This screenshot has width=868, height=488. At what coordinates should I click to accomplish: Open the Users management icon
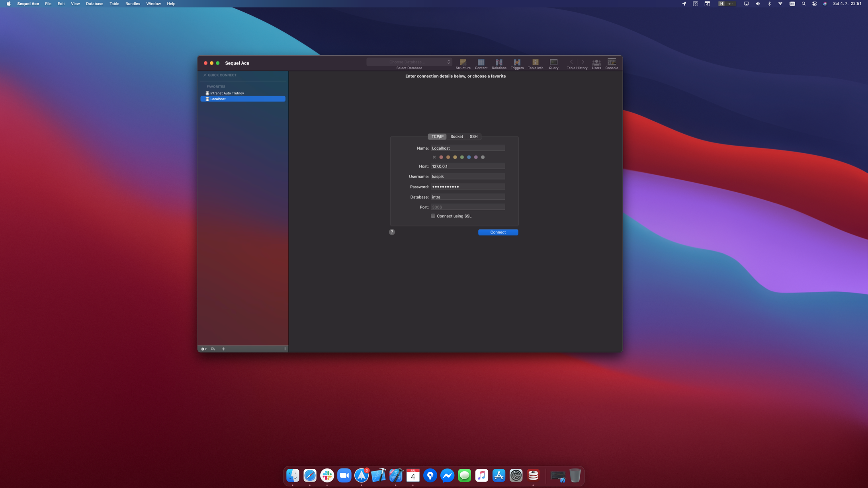coord(596,64)
